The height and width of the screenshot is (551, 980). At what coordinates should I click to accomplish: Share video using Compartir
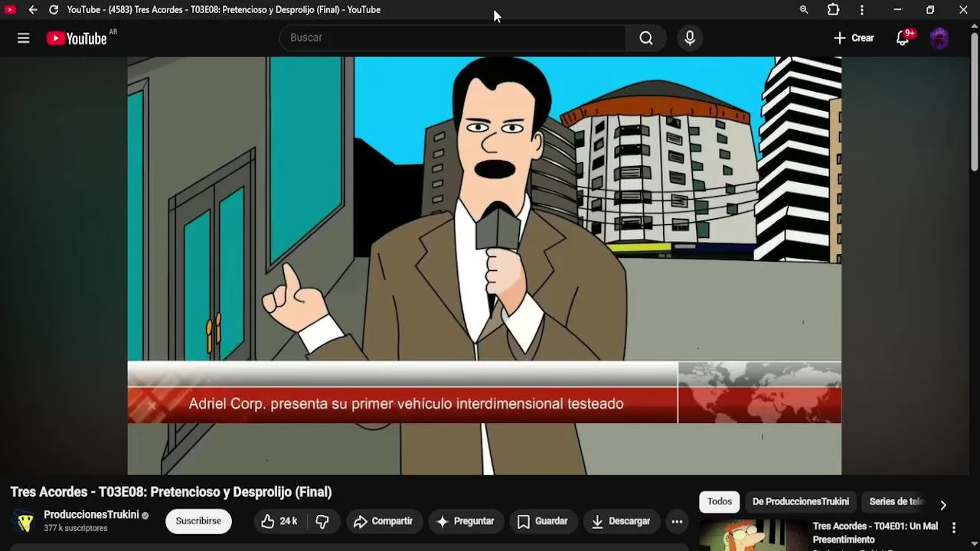[x=383, y=521]
